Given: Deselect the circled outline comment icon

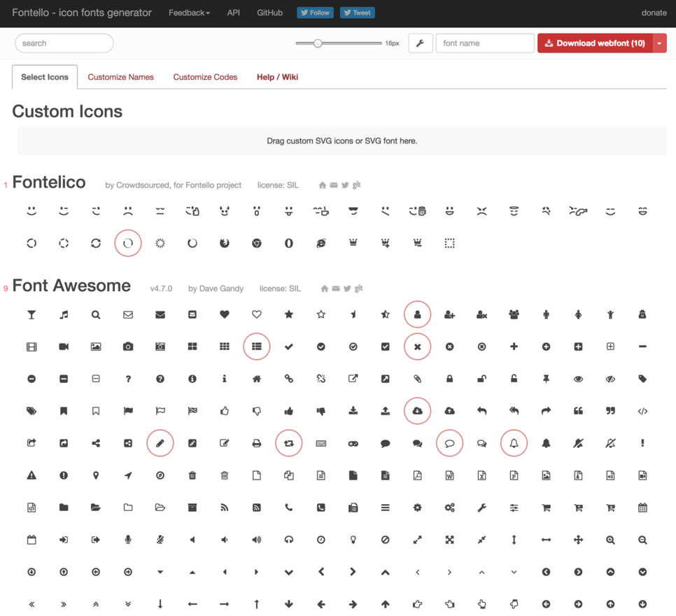Looking at the screenshot, I should [450, 443].
